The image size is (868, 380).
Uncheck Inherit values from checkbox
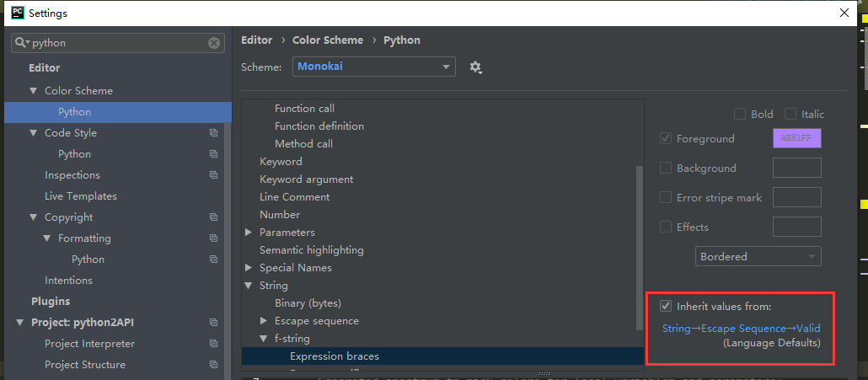click(666, 306)
